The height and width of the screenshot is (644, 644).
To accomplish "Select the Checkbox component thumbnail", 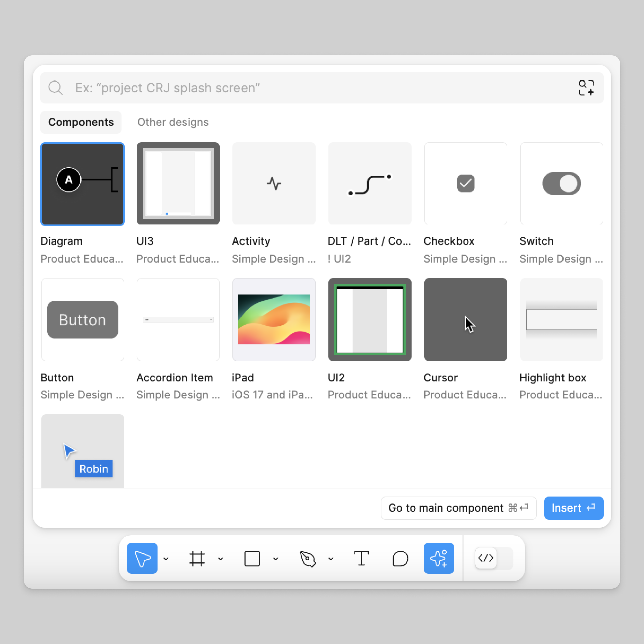I will [465, 183].
